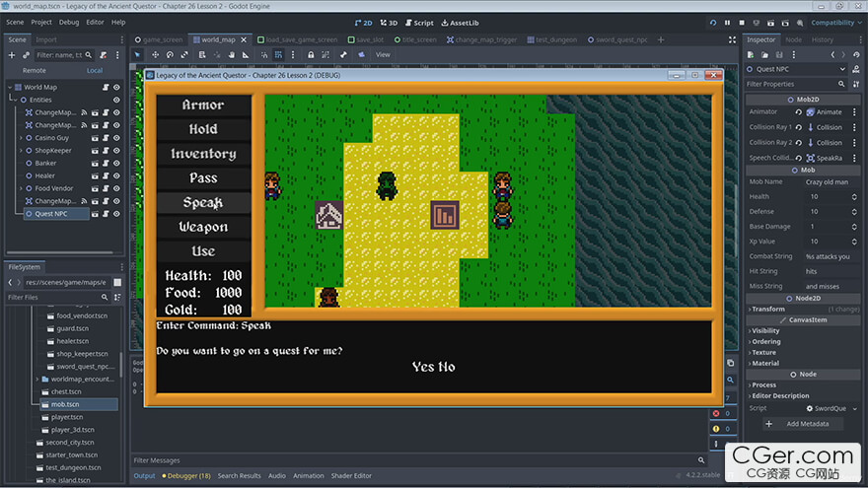
Task: Open script of Casino Guy node
Action: coord(106,138)
